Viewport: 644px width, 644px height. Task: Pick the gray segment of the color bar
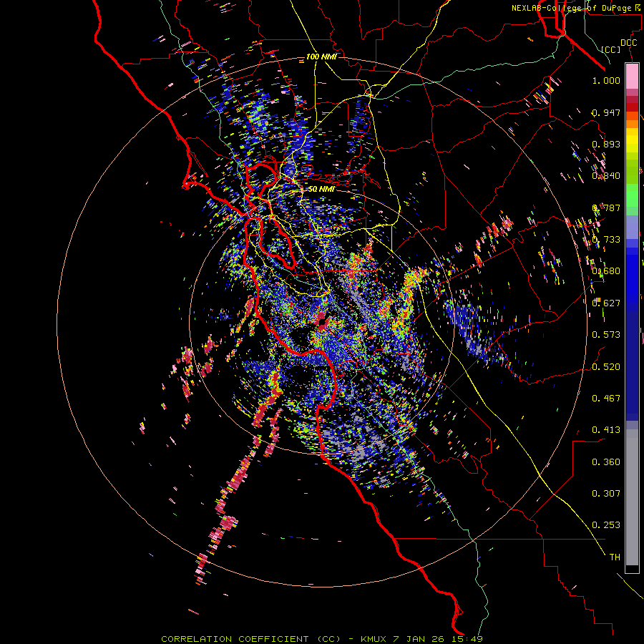(x=632, y=497)
